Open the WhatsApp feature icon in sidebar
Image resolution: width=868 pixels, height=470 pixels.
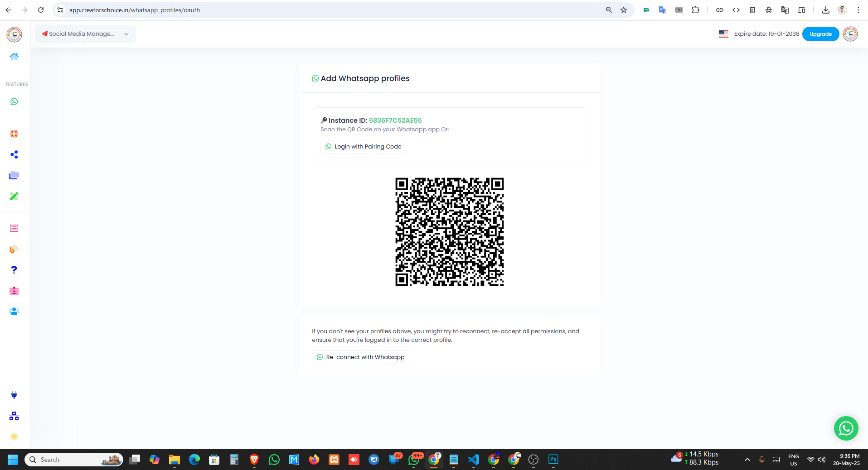[14, 101]
